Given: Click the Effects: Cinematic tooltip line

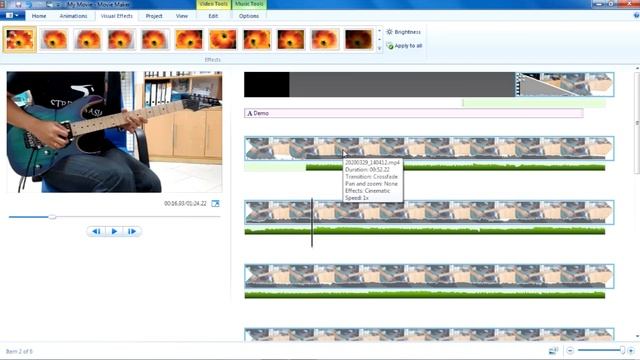Looking at the screenshot, I should pos(367,191).
